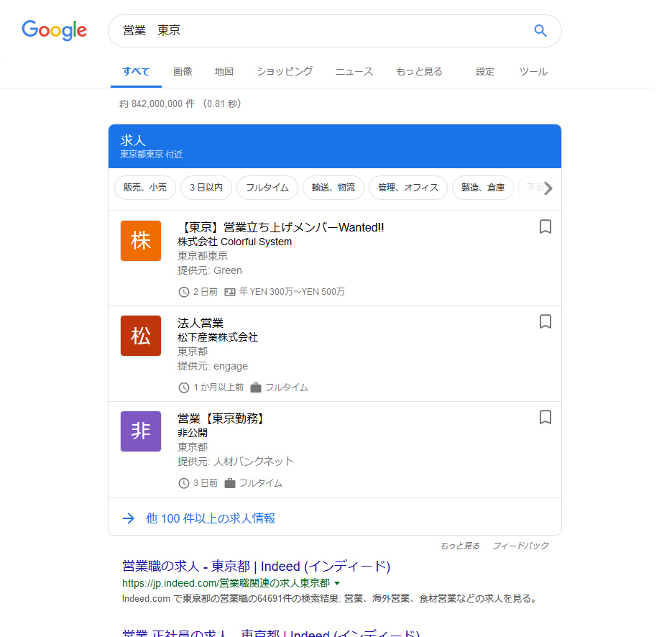672x637 pixels.
Task: Open the dropdown arrow beside Indeed URL
Action: pyautogui.click(x=337, y=583)
